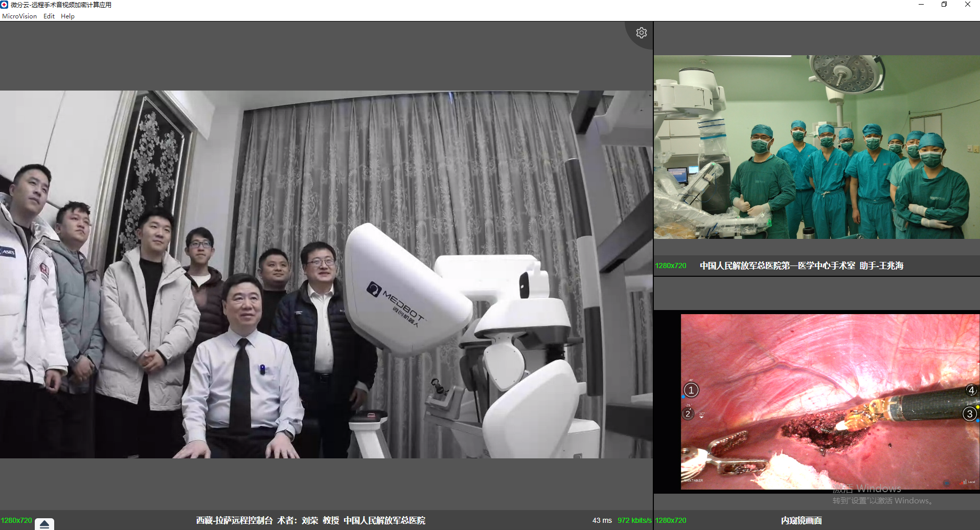This screenshot has width=980, height=530.
Task: Click instrument arm marker 4 in endoscope view
Action: pyautogui.click(x=971, y=390)
